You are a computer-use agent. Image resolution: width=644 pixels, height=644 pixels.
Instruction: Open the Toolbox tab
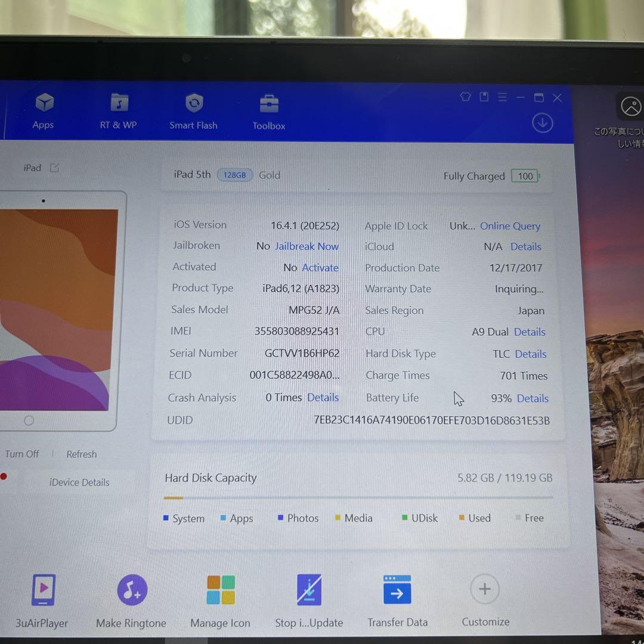tap(269, 112)
